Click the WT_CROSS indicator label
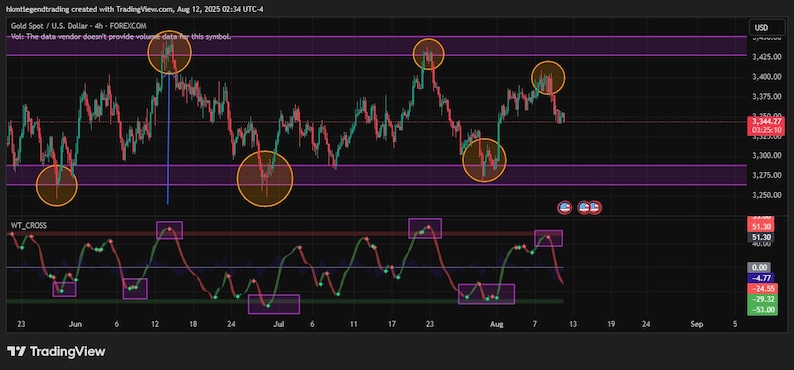 click(x=29, y=225)
